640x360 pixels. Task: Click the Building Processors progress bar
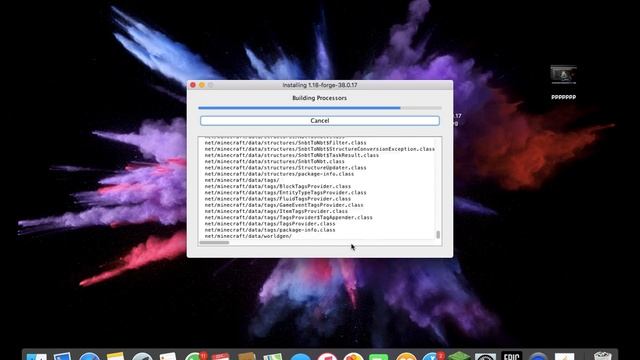click(x=320, y=108)
